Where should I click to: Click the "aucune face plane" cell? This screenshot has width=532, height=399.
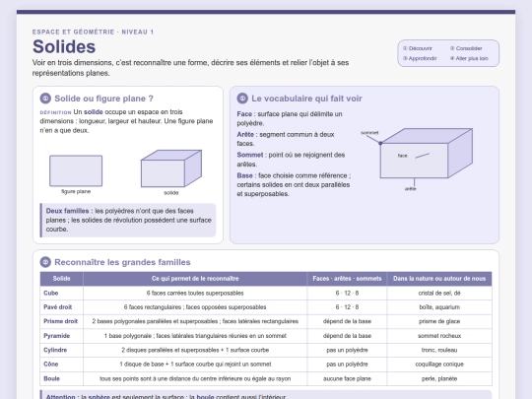[x=347, y=378]
